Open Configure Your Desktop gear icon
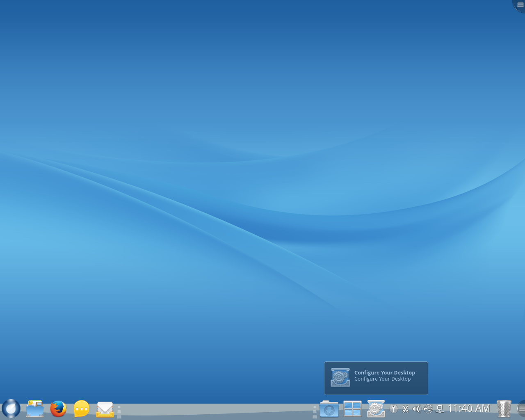 click(x=376, y=409)
